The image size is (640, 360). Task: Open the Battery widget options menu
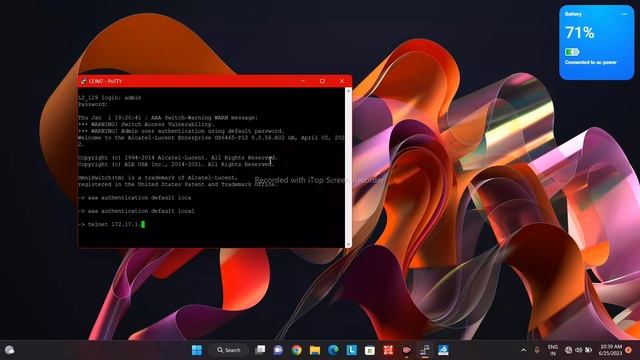[624, 14]
